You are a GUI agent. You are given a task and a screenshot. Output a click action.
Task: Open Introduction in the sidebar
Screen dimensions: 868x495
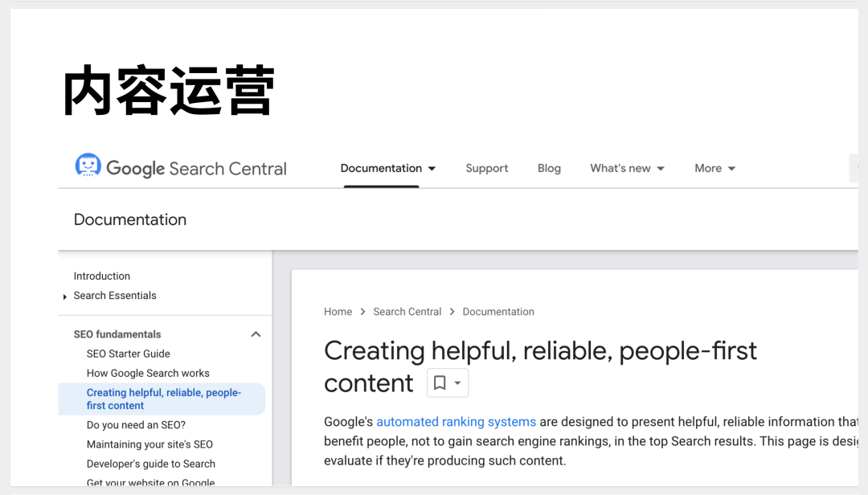pyautogui.click(x=101, y=276)
